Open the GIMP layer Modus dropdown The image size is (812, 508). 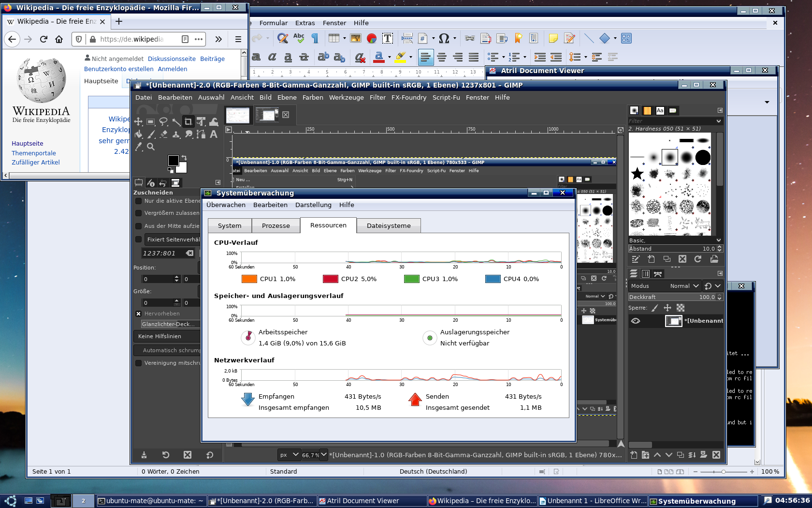pos(684,286)
